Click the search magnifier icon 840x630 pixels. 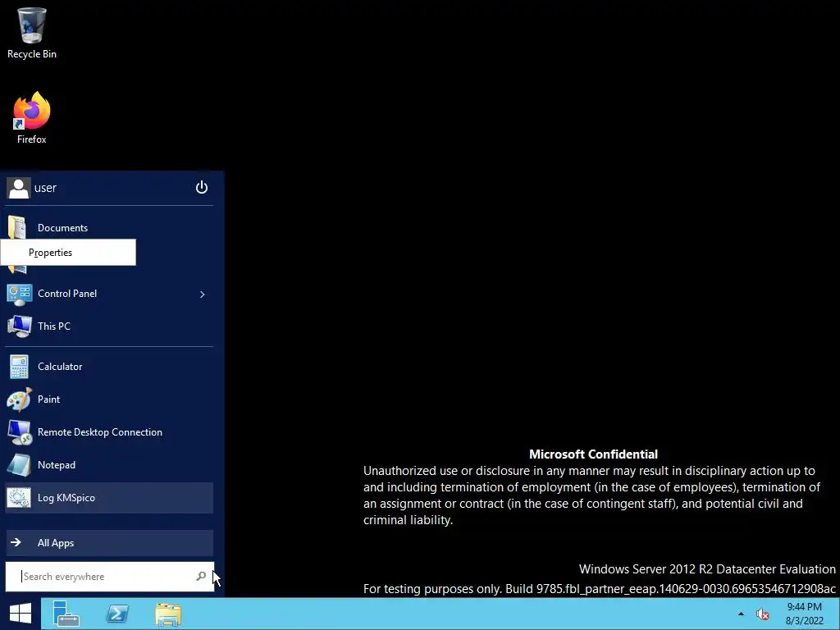201,577
